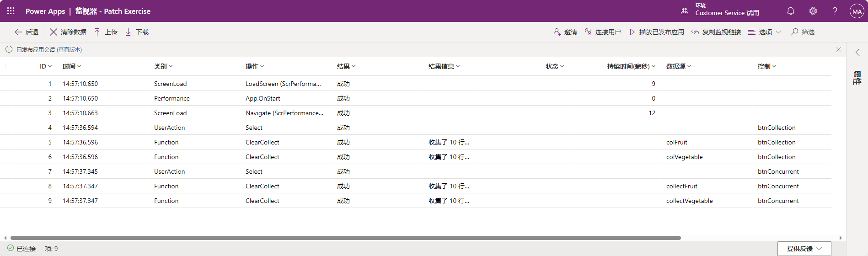Open the Power Apps app launcher waffle
The height and width of the screenshot is (256, 868).
click(11, 11)
